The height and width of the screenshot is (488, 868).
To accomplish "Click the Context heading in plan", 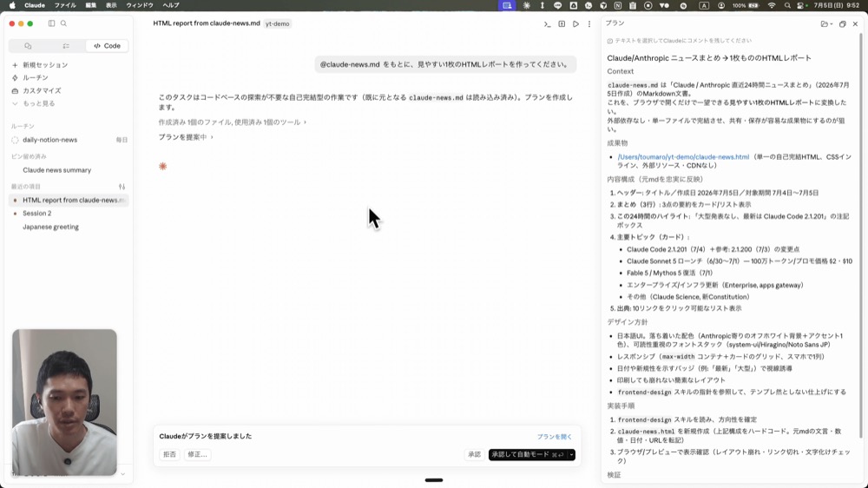I will click(620, 71).
